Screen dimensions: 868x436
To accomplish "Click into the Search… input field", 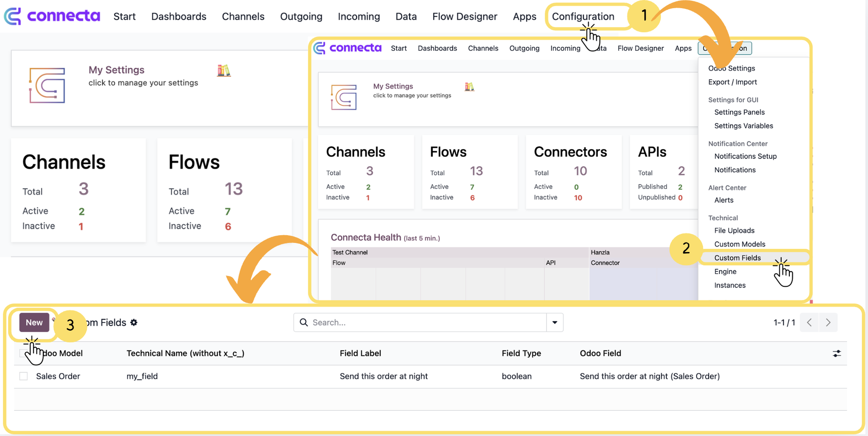I will (x=427, y=322).
